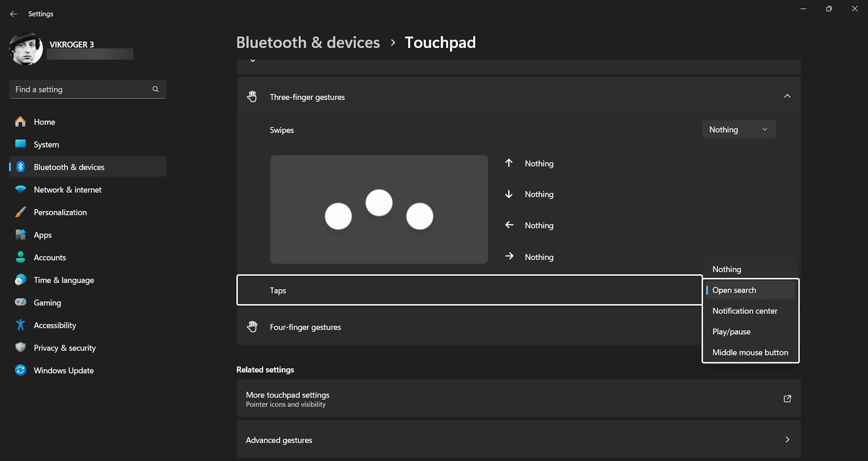Open Personalization via paintbrush icon
This screenshot has width=868, height=461.
coord(20,212)
